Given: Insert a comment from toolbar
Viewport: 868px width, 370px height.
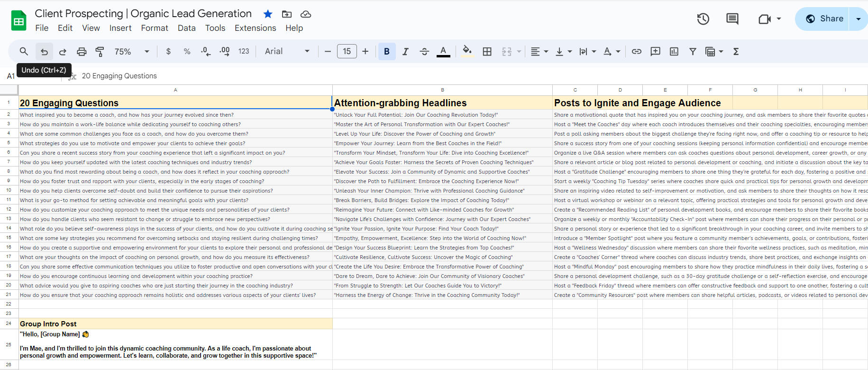Looking at the screenshot, I should (655, 51).
